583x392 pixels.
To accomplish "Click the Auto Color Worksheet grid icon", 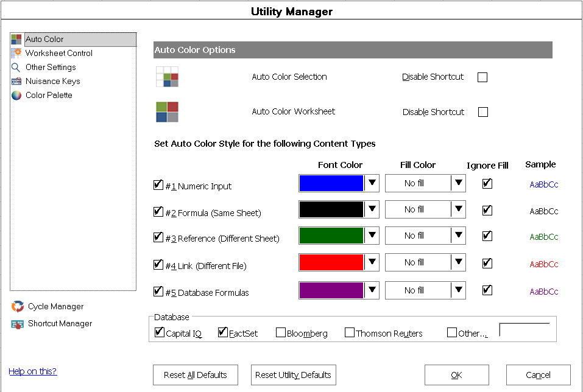I will tap(167, 112).
